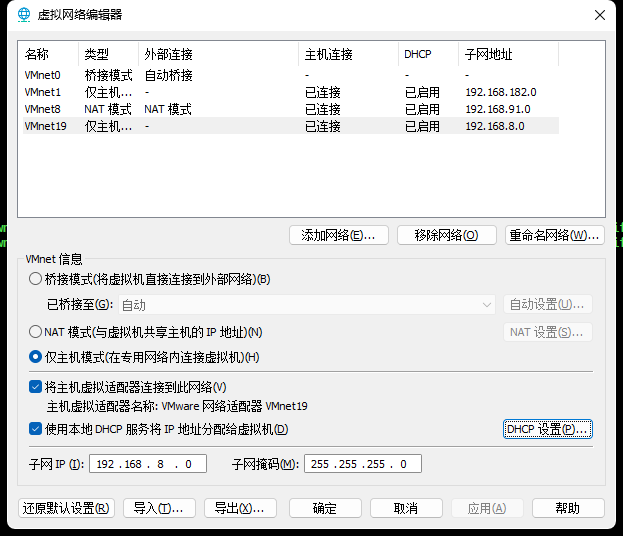The width and height of the screenshot is (623, 536).
Task: Click the 帮助 button
Action: click(568, 508)
